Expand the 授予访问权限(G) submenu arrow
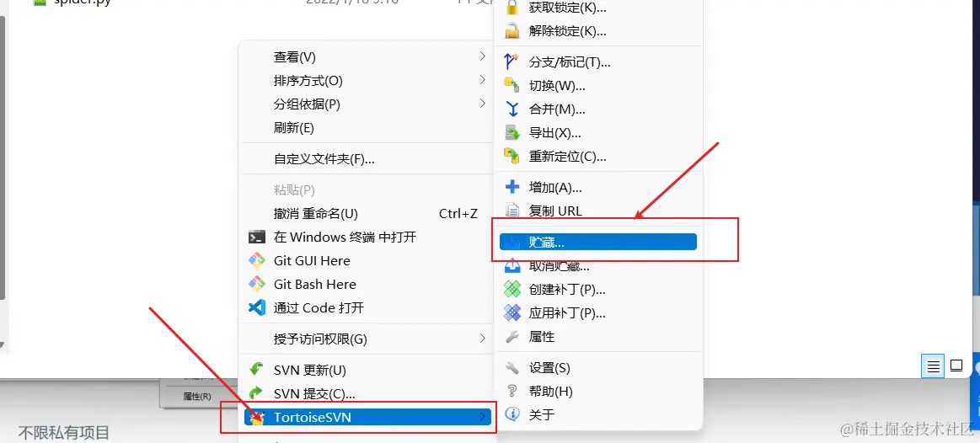Screen dimensions: 980x443 tap(483, 339)
